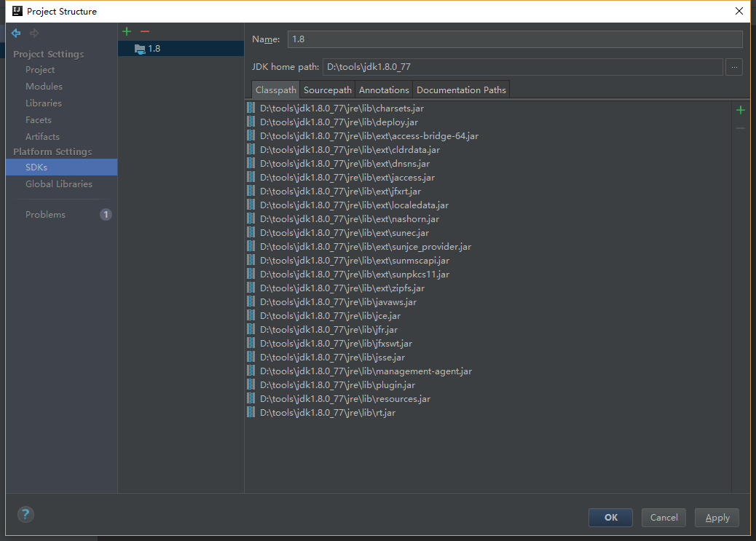Open help via the question mark icon
The width and height of the screenshot is (756, 541).
point(25,514)
